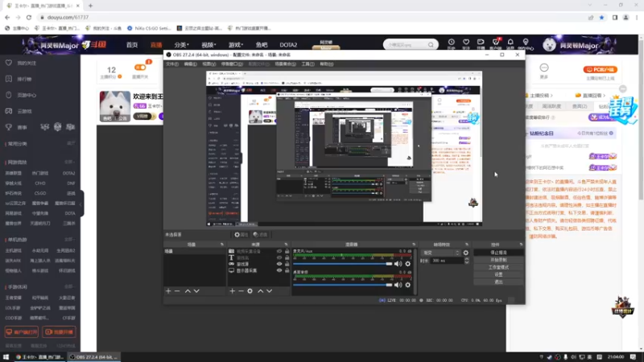Viewport: 644px width, 362px height.
Task: Click the 我要开播 button in sidebar
Action: (59, 332)
